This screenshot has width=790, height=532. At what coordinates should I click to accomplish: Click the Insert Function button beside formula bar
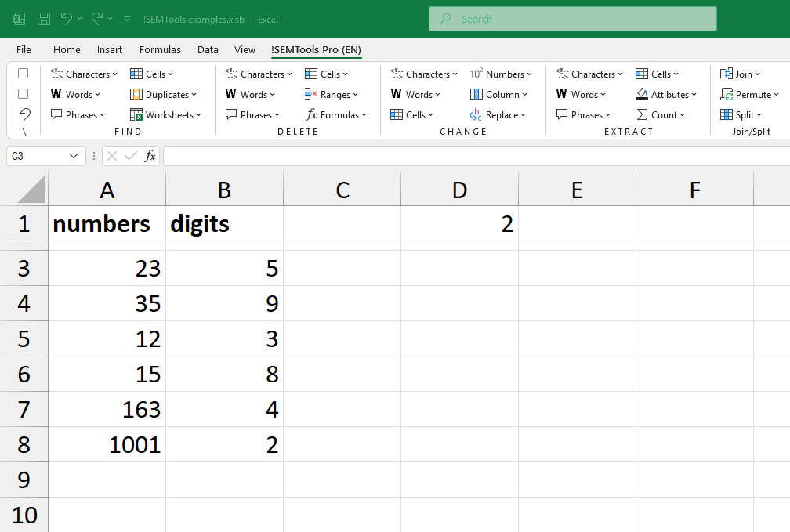(150, 156)
